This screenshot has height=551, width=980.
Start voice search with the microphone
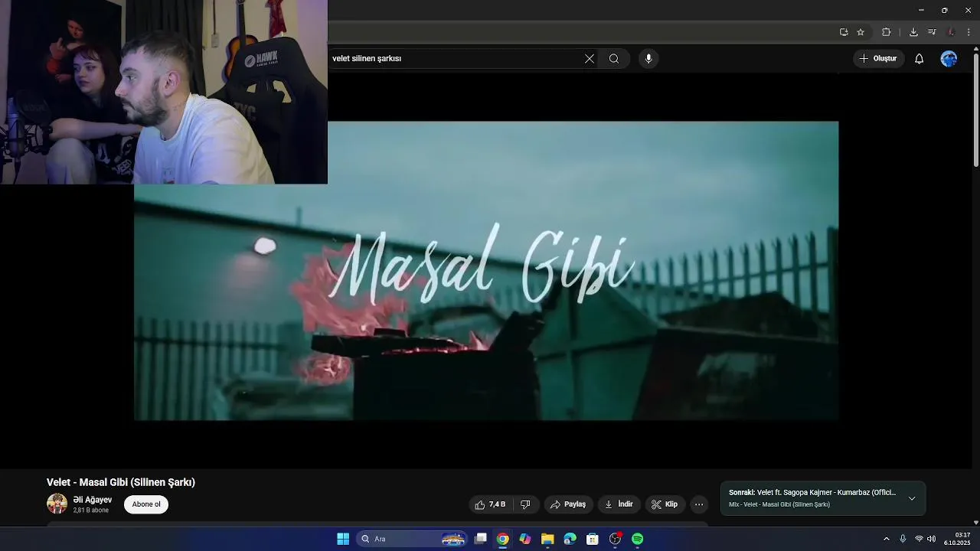pyautogui.click(x=648, y=59)
